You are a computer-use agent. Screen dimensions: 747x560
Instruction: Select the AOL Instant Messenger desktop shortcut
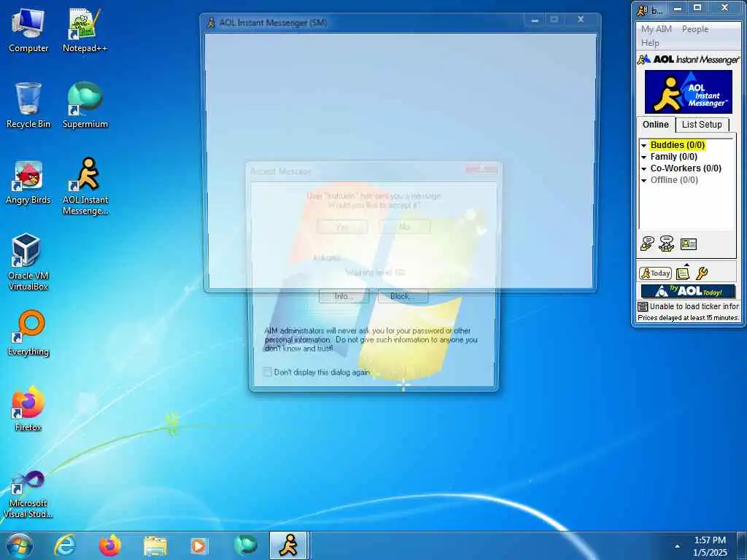pyautogui.click(x=85, y=187)
